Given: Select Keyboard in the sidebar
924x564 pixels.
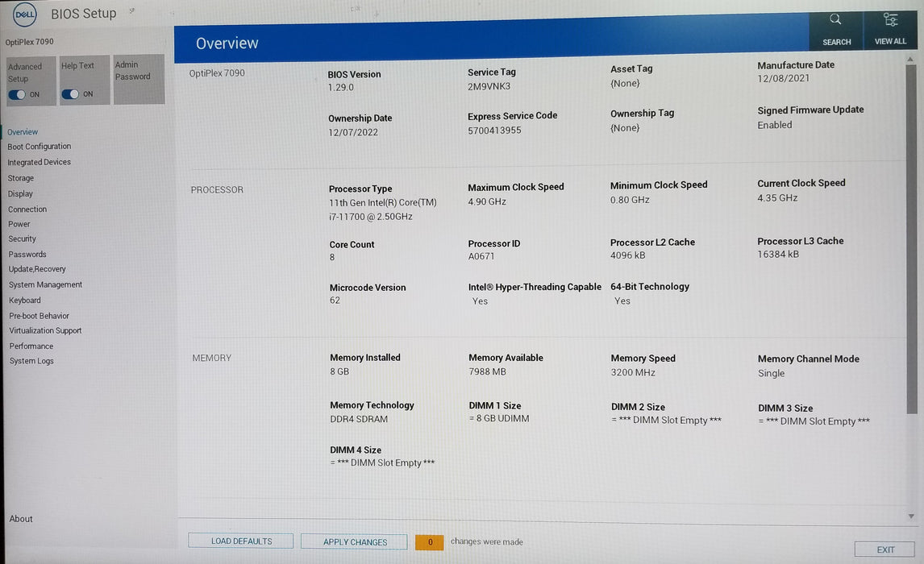Looking at the screenshot, I should coord(25,301).
